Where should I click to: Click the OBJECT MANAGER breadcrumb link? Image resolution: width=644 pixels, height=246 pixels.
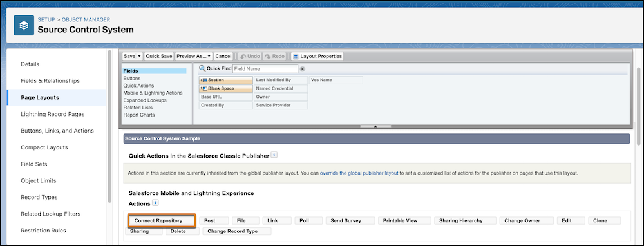[x=86, y=20]
